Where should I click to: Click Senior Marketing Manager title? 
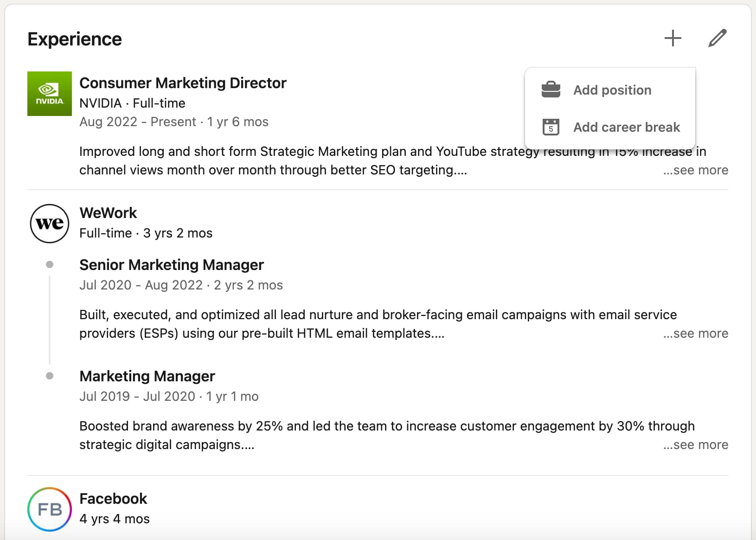(172, 265)
